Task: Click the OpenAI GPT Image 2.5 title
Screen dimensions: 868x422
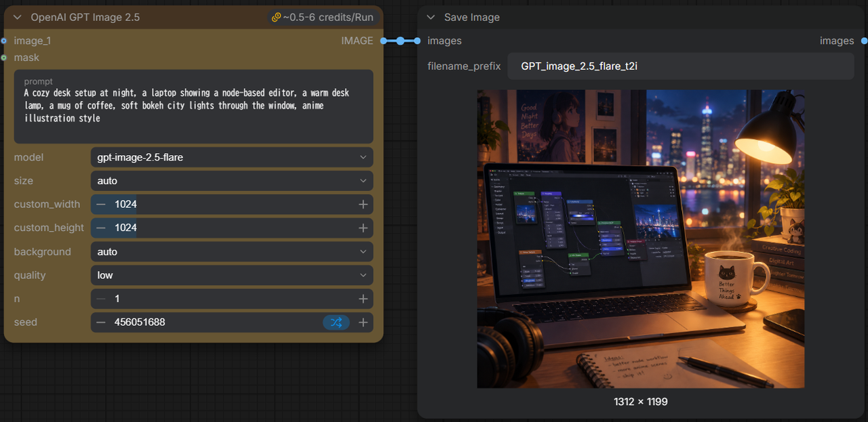Action: (x=85, y=18)
